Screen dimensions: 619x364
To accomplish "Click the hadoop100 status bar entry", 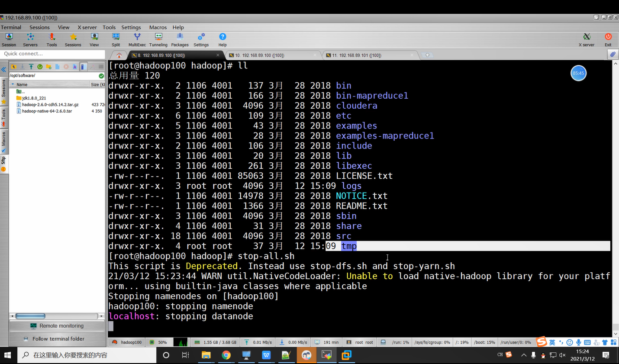I will (127, 342).
